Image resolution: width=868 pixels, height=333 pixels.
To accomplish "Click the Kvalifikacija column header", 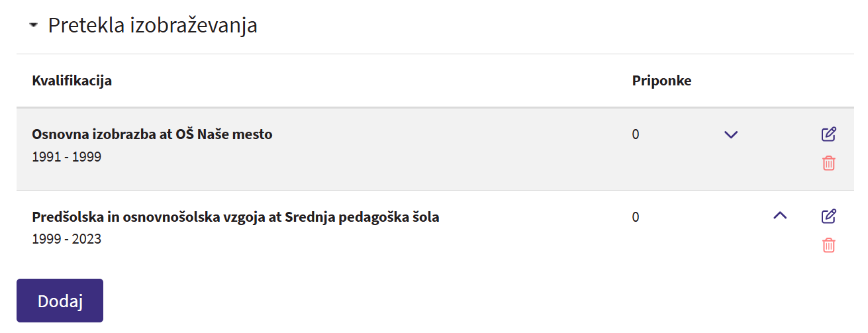I will coord(72,81).
